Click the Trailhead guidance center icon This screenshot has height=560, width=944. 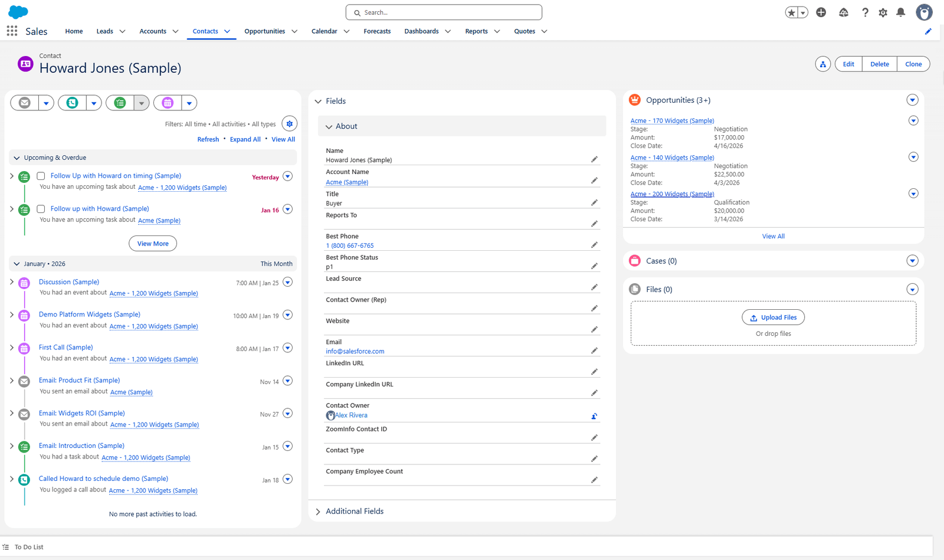pos(844,12)
